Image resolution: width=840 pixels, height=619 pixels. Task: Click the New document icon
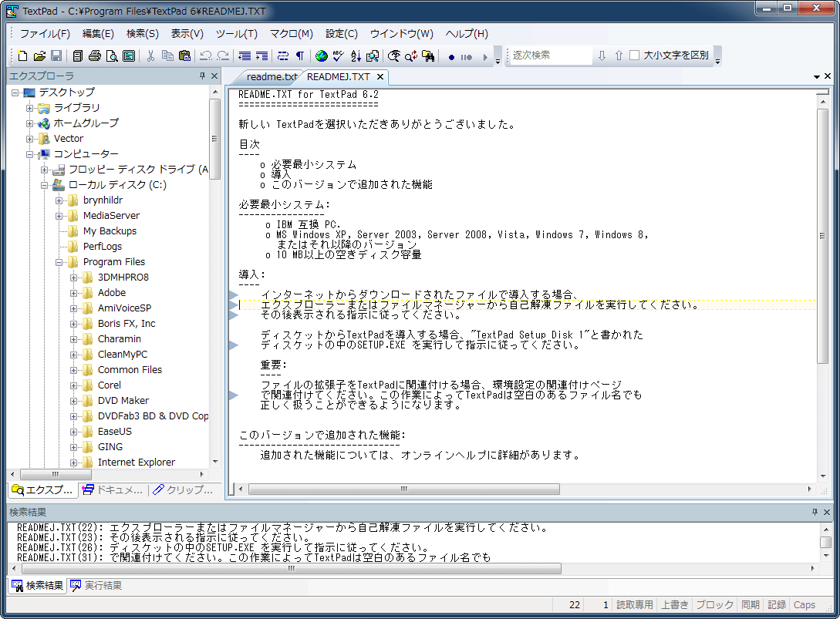22,56
